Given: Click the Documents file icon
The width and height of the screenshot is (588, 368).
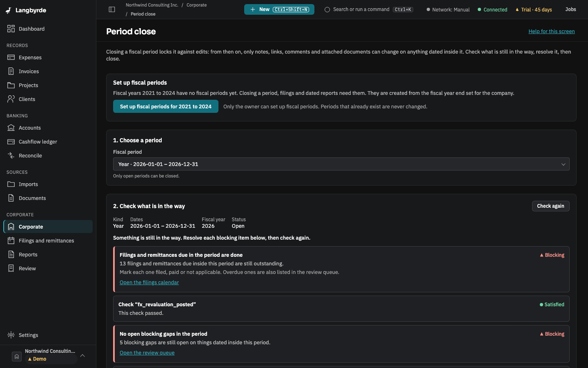Looking at the screenshot, I should (11, 198).
